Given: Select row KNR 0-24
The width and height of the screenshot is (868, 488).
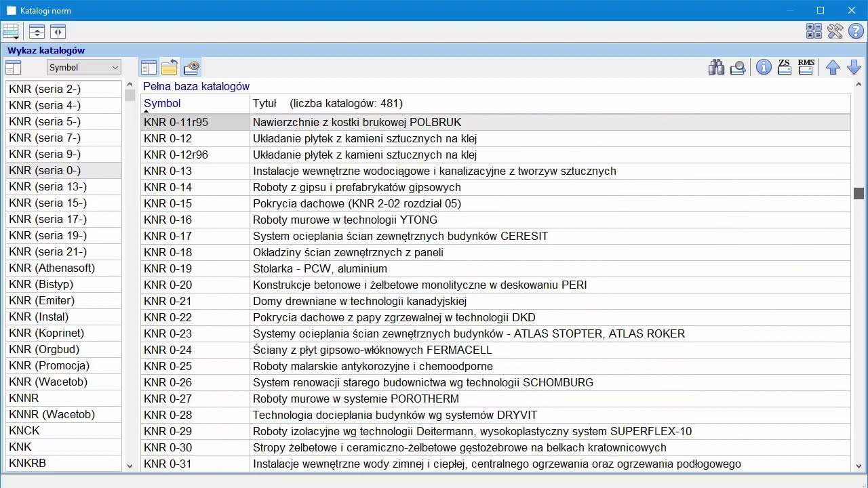Looking at the screenshot, I should pyautogui.click(x=496, y=350).
